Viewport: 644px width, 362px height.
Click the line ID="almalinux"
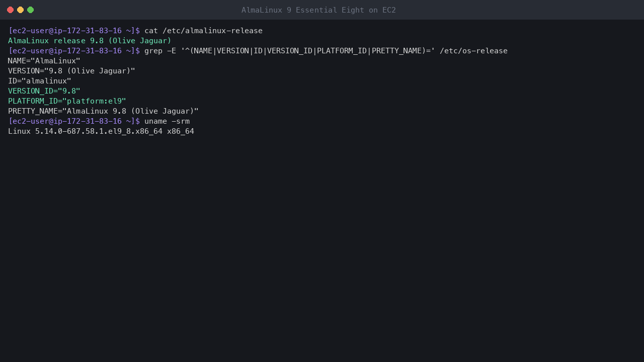click(x=40, y=81)
